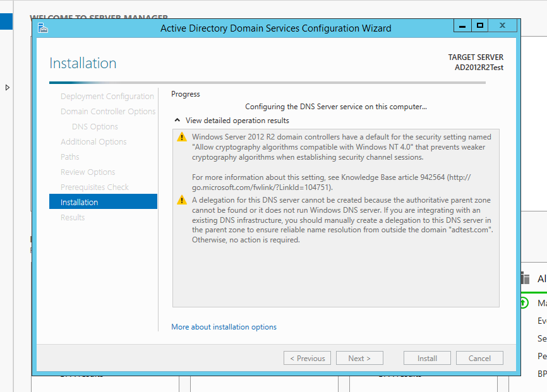
Task: Close the wizard window
Action: tap(502, 25)
